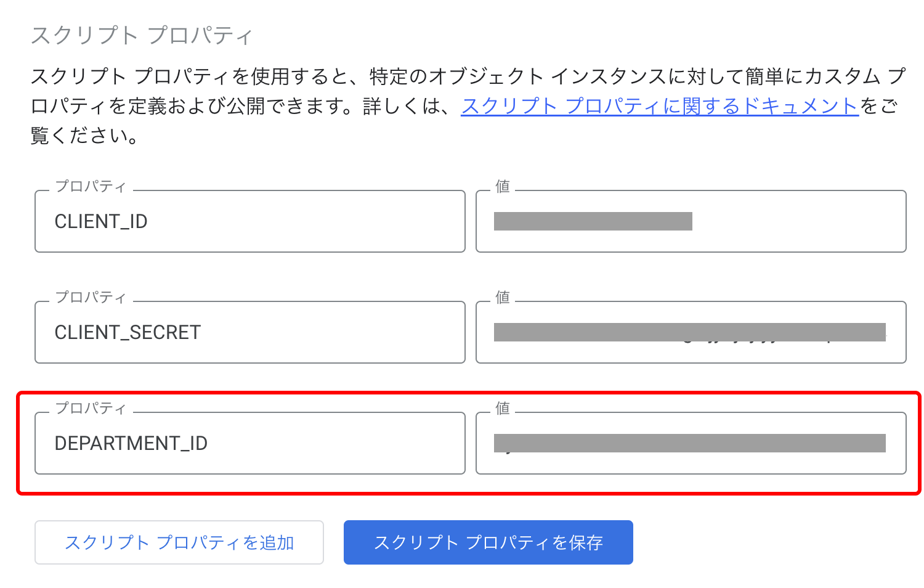The width and height of the screenshot is (924, 588).
Task: Click the プロパティ label above CLIENT_ID
Action: 91,186
